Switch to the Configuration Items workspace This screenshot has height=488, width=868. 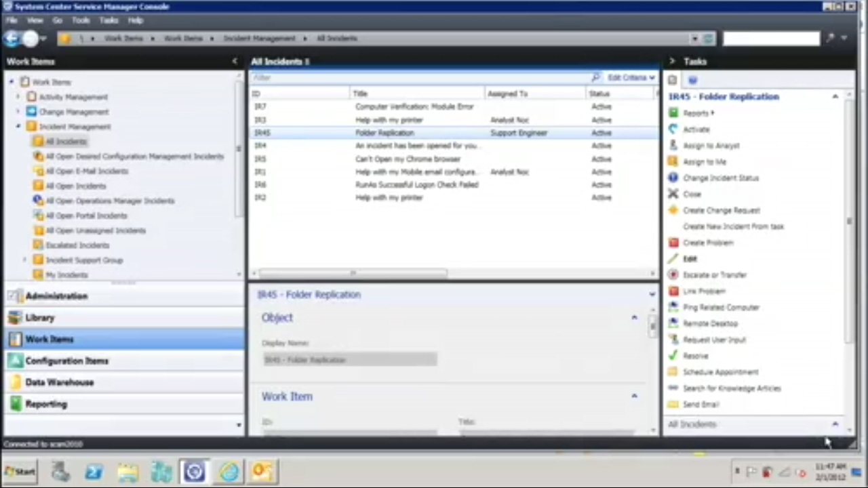(123, 361)
